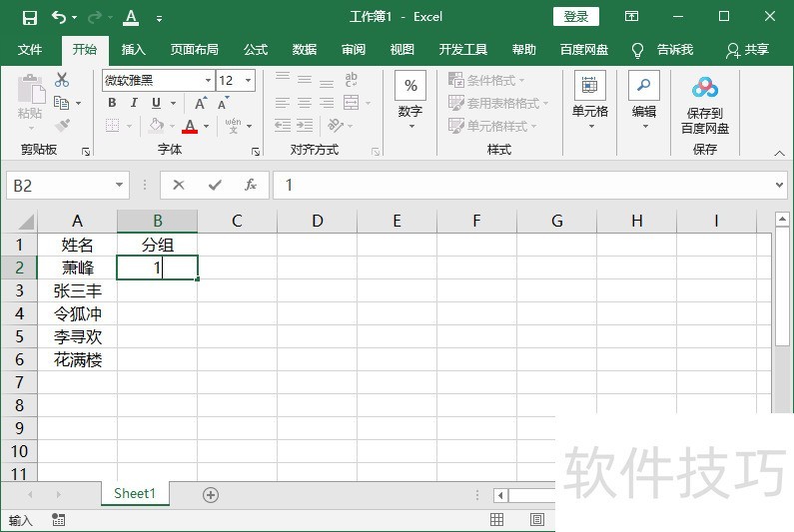Image resolution: width=794 pixels, height=532 pixels.
Task: Confirm entry with checkmark in formula bar
Action: tap(215, 185)
